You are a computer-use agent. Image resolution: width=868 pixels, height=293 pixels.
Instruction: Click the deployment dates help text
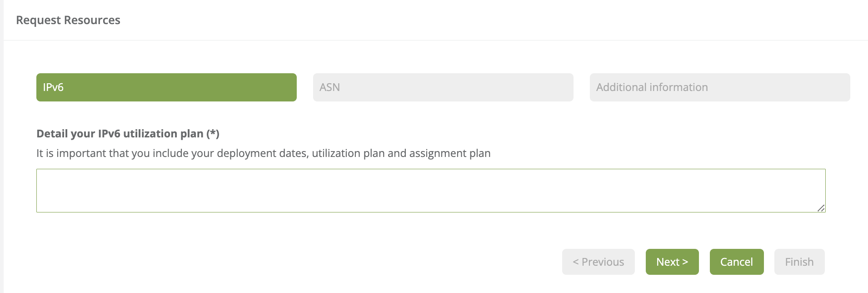pyautogui.click(x=263, y=153)
